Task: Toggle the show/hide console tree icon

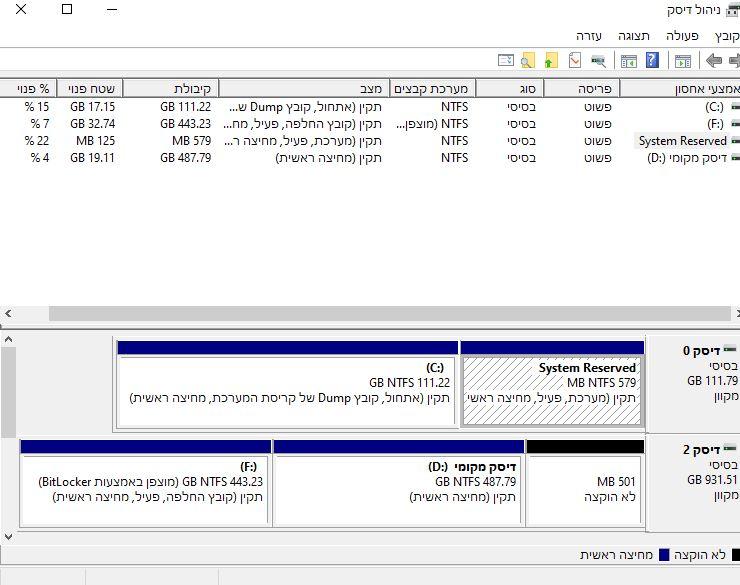Action: pos(683,61)
